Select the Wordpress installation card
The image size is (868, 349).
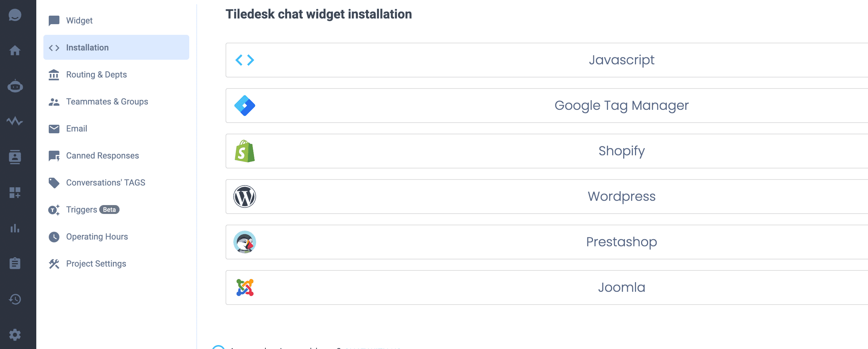click(547, 197)
